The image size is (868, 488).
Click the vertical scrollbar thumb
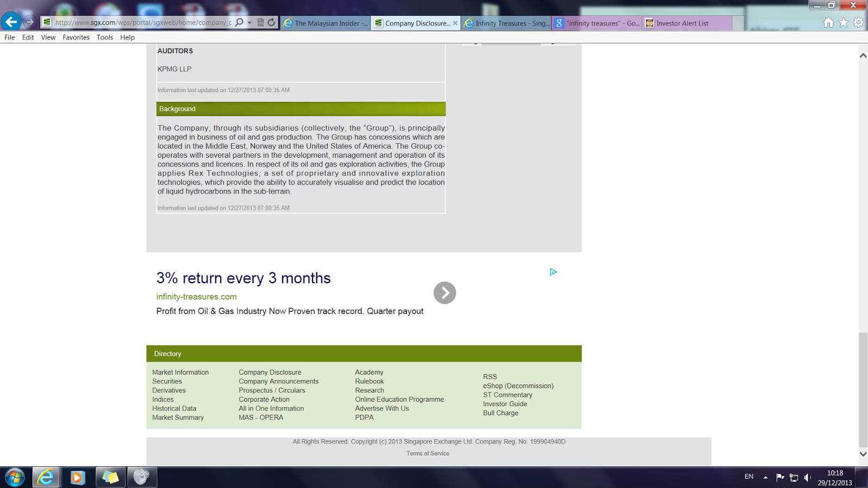coord(863,389)
